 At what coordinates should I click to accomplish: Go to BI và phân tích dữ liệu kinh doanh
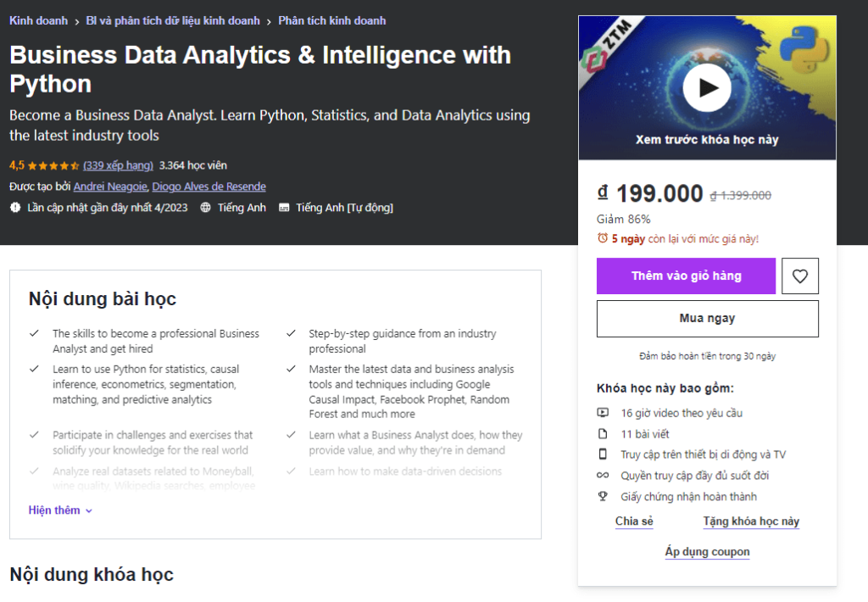tap(172, 20)
